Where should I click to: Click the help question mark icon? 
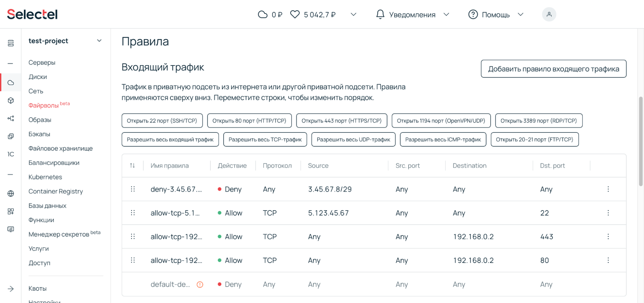tap(472, 14)
